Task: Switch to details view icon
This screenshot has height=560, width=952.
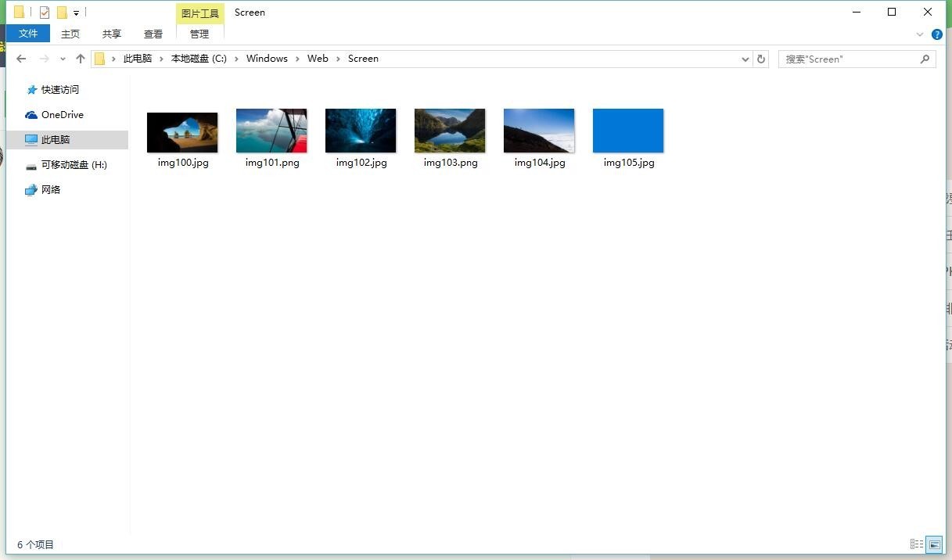Action: click(917, 544)
